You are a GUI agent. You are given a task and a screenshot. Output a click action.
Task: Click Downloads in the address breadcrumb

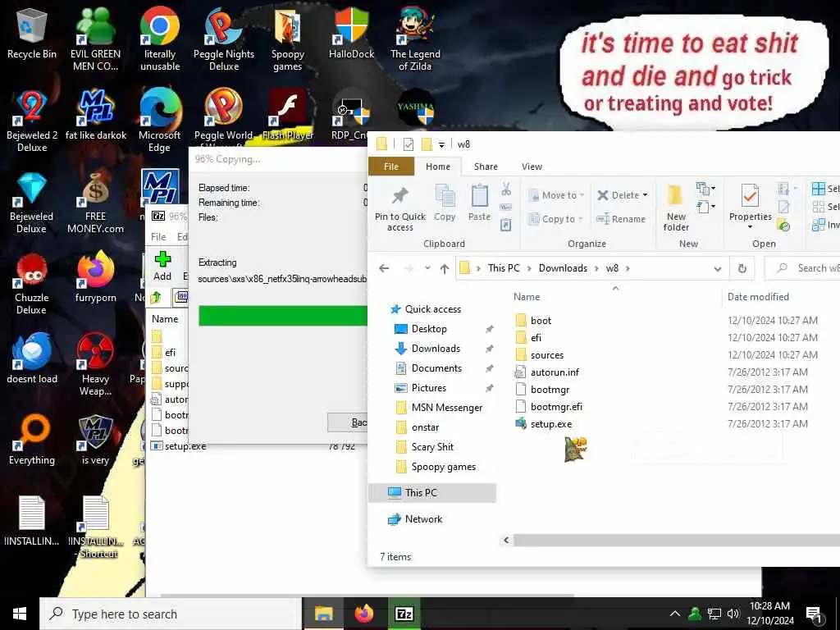pyautogui.click(x=563, y=268)
